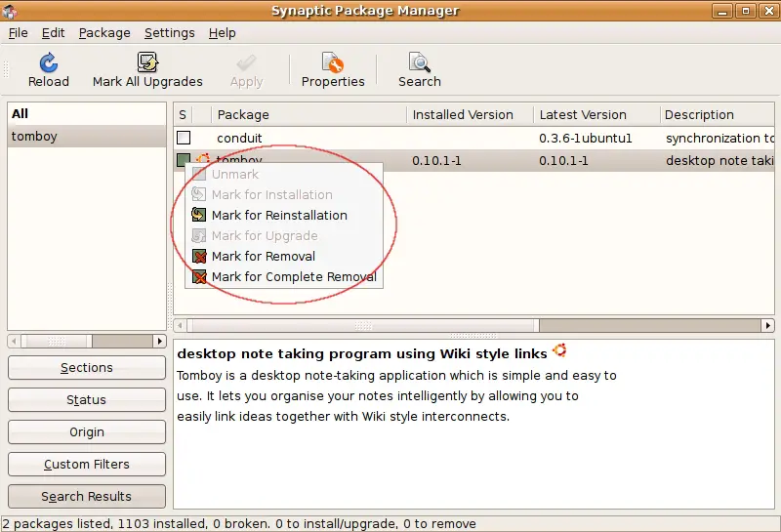
Task: Open the package Properties icon
Action: coord(333,62)
